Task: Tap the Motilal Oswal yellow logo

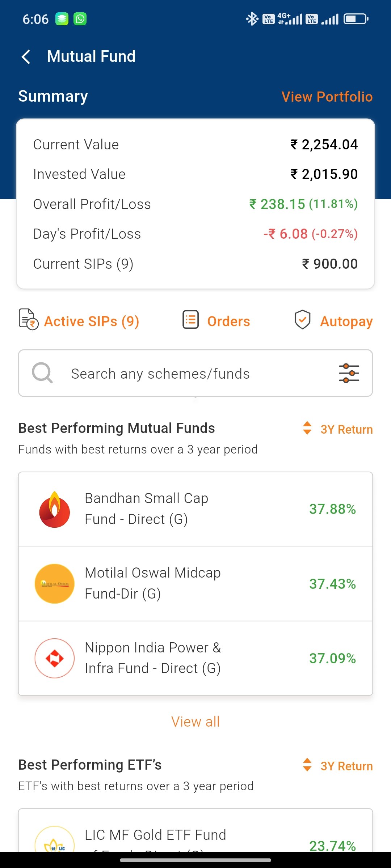Action: coord(55,584)
